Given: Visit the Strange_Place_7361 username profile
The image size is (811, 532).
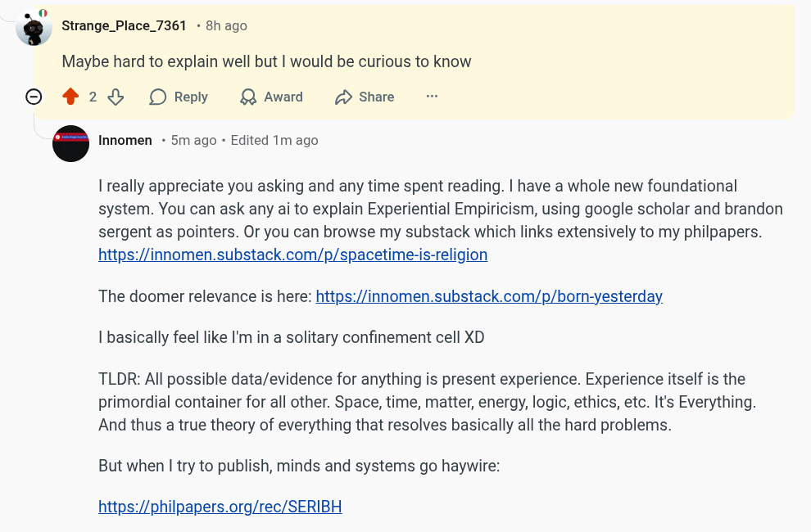Looking at the screenshot, I should point(124,25).
